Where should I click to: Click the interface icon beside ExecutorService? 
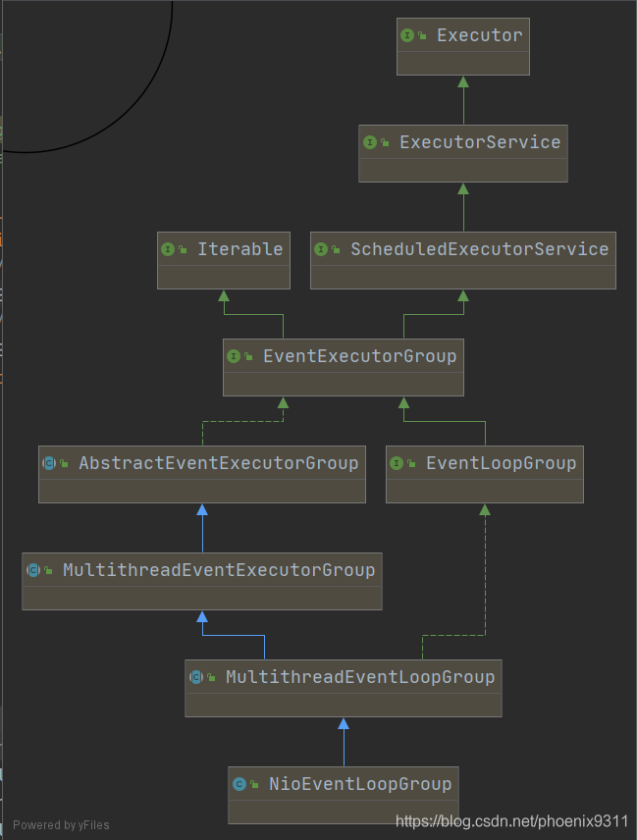tap(370, 142)
